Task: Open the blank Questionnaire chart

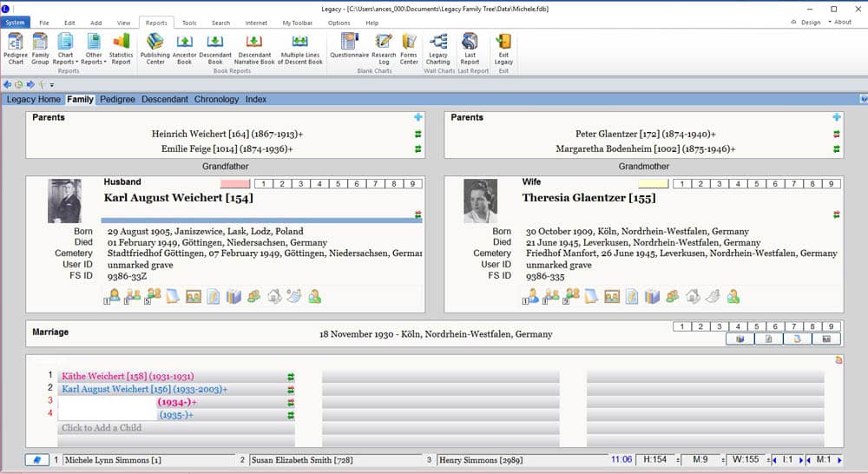Action: point(349,45)
